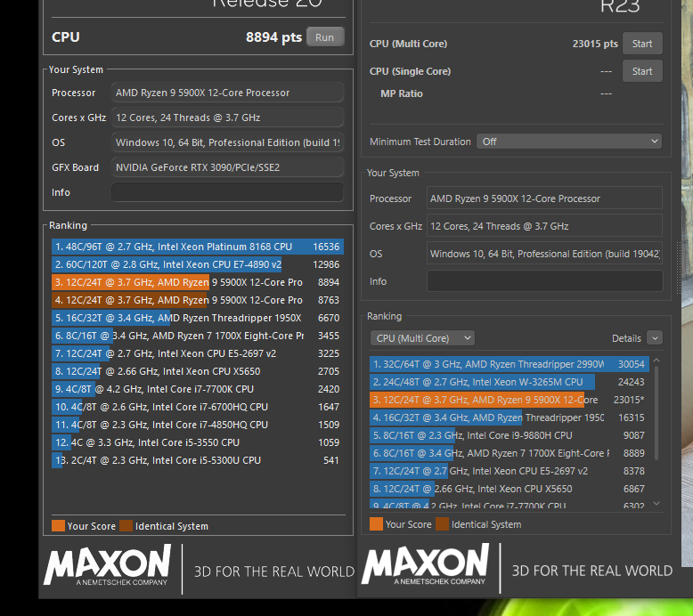Select R20 rank 5 Threadripper 1950X
The width and height of the screenshot is (693, 616).
pyautogui.click(x=198, y=318)
